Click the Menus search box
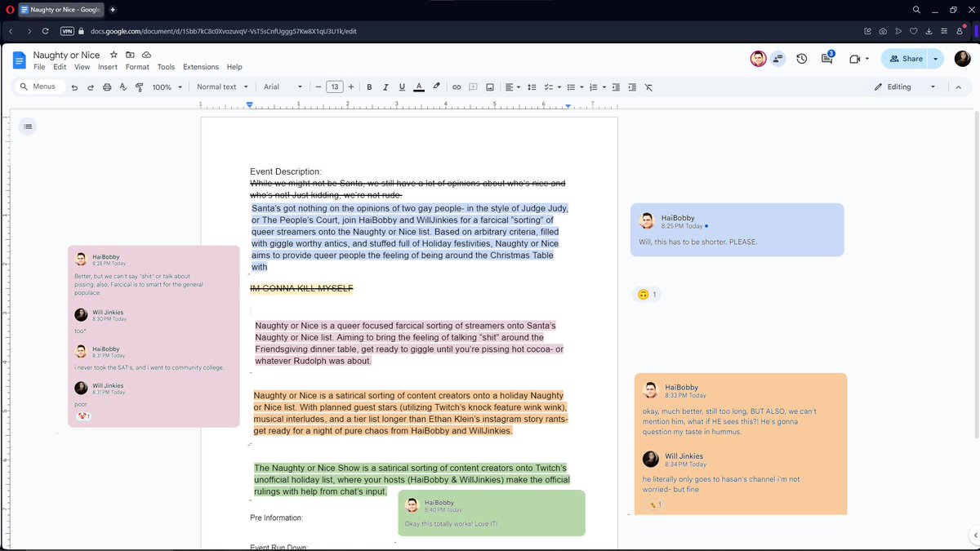This screenshot has height=551, width=980. coord(41,87)
